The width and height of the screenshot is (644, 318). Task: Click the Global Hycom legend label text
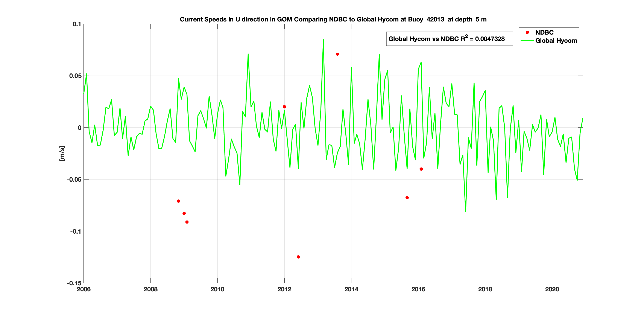click(x=556, y=41)
